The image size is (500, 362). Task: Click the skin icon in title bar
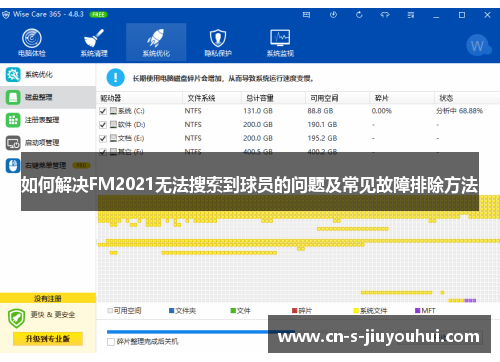tap(385, 15)
